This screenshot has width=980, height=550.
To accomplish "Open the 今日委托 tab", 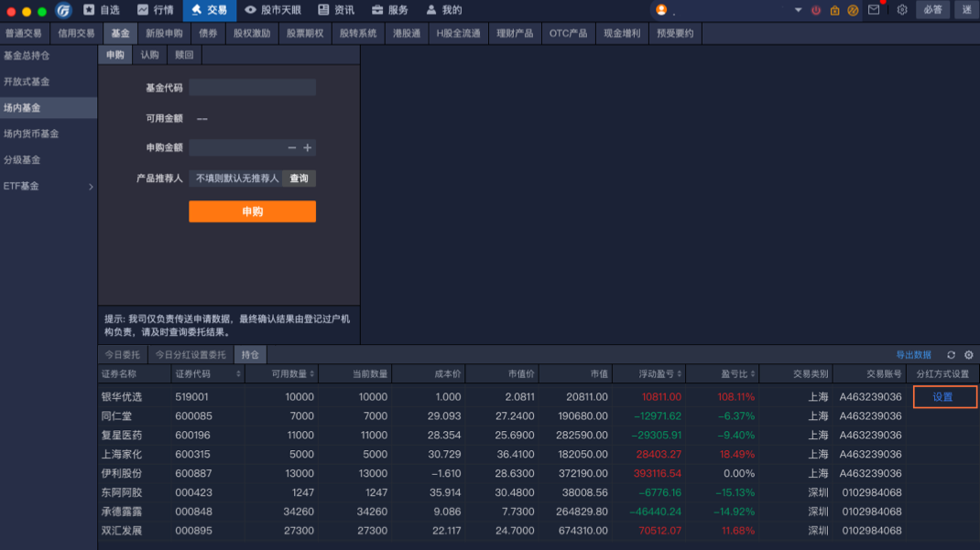I will 123,355.
